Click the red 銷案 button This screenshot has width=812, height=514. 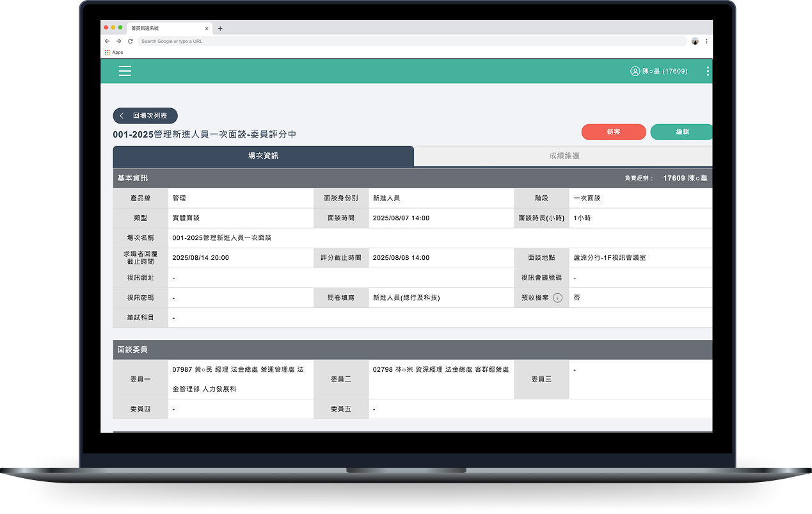point(613,132)
